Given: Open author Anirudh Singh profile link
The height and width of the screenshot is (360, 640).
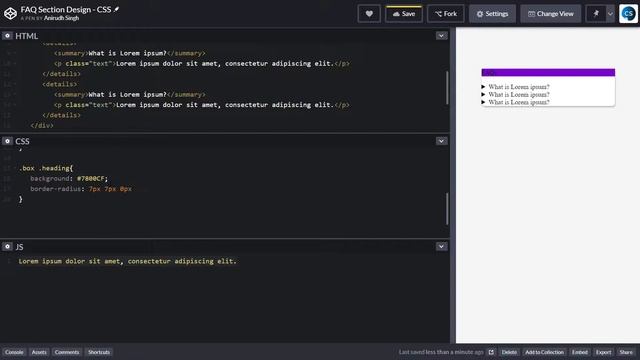Looking at the screenshot, I should click(61, 18).
